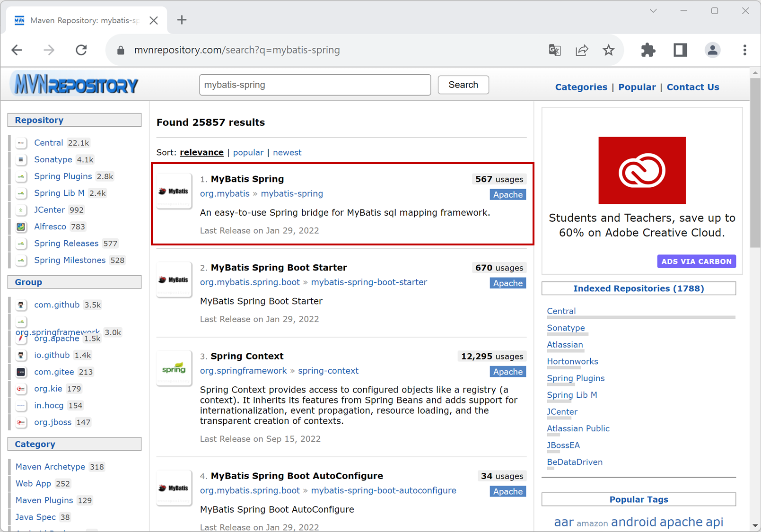This screenshot has width=761, height=532.
Task: Open the Google Translate icon in address bar
Action: click(x=555, y=50)
